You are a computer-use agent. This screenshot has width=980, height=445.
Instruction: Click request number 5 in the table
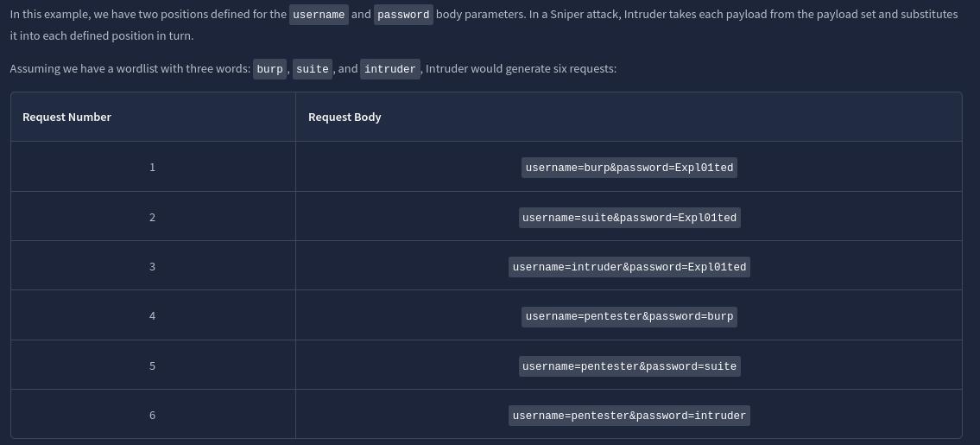coord(152,366)
